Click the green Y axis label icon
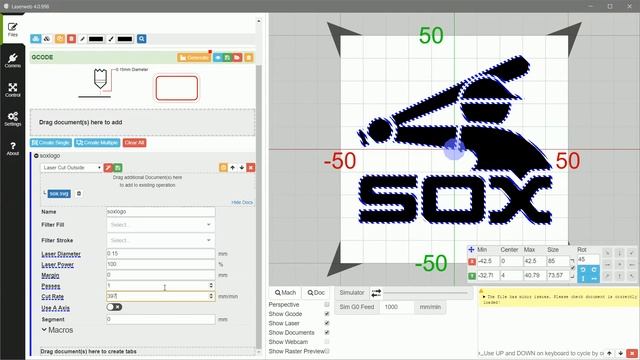Viewport: 640px width, 360px height. coord(472,276)
